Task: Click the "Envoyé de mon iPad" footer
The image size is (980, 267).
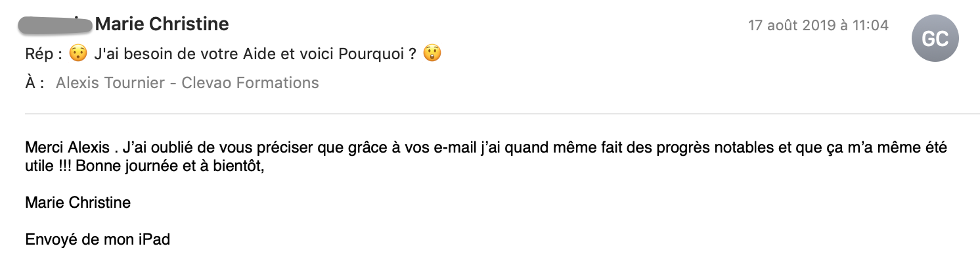Action: pyautogui.click(x=97, y=239)
